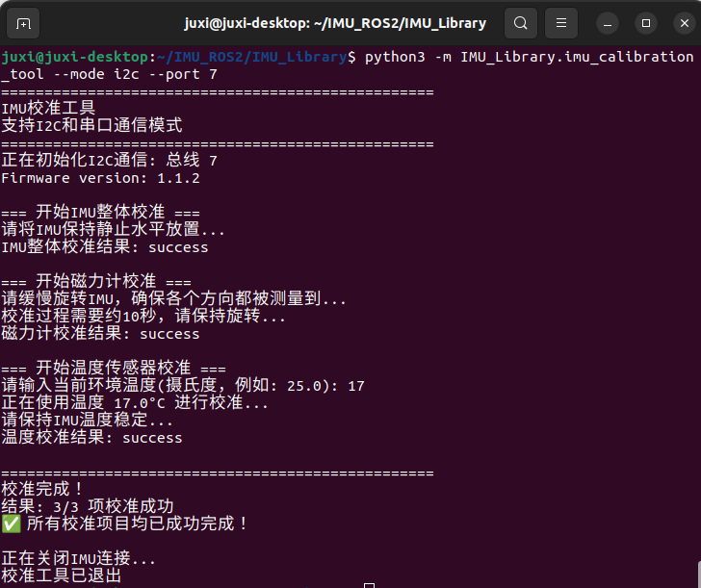The image size is (701, 588).
Task: Click the '=== 开始温度传感器校准 ===' line
Action: [113, 369]
